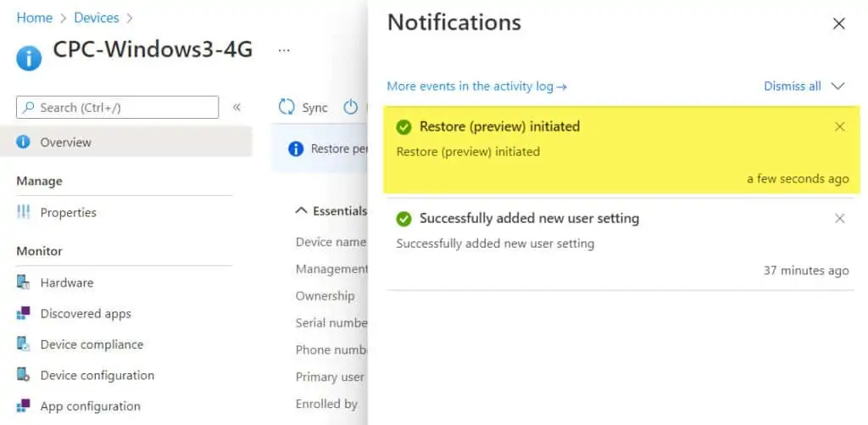Click the large info icon beside device title

tap(29, 58)
